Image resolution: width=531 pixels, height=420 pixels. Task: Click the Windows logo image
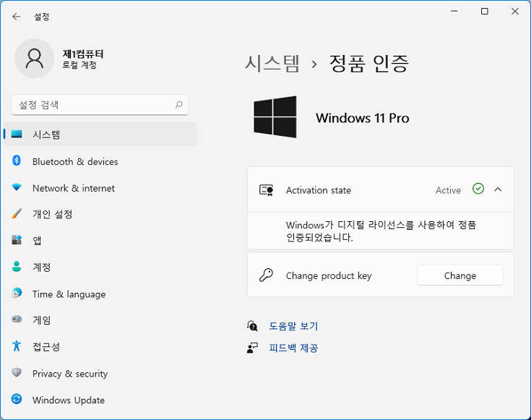275,117
